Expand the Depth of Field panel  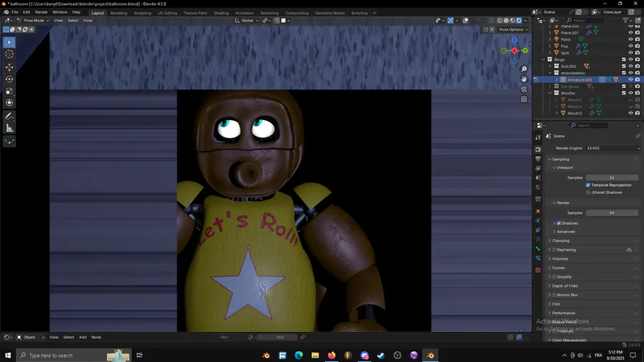550,285
